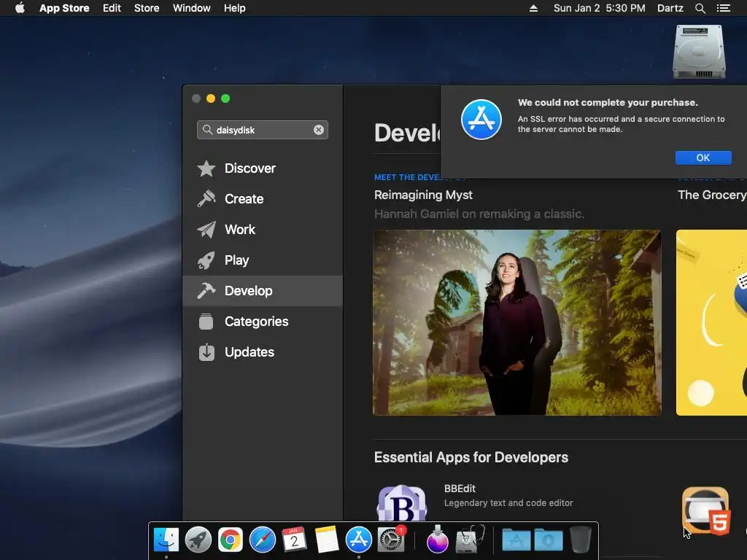Open the App Store menu
Viewport: 747px width, 560px height.
coord(64,8)
